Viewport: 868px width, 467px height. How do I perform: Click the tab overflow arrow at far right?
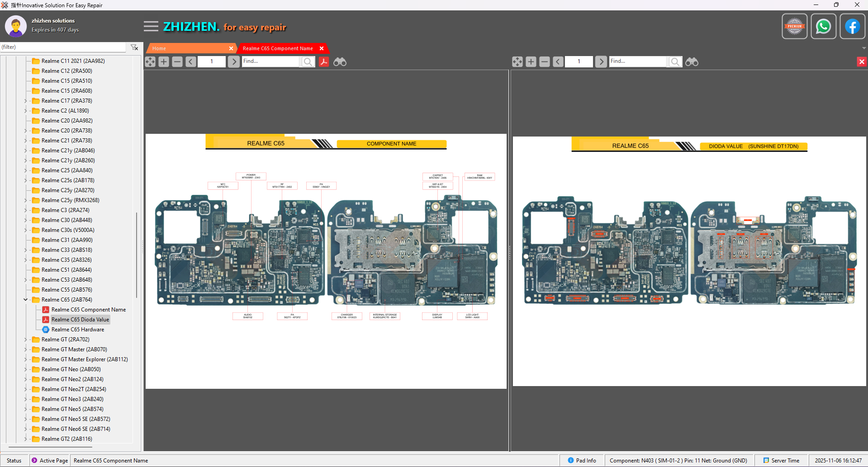[864, 48]
